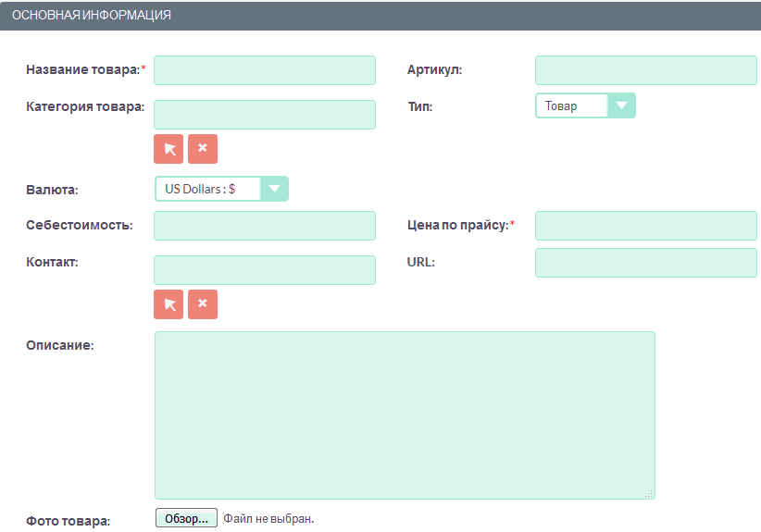Image resolution: width=761 pixels, height=532 pixels.
Task: Clear Контакт field with the X icon
Action: [x=203, y=304]
